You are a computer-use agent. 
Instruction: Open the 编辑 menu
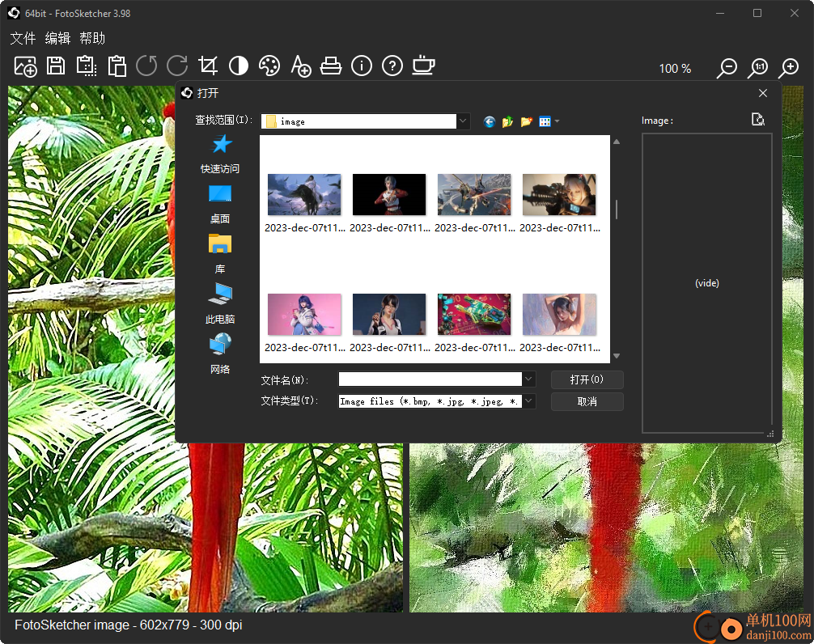pyautogui.click(x=57, y=38)
